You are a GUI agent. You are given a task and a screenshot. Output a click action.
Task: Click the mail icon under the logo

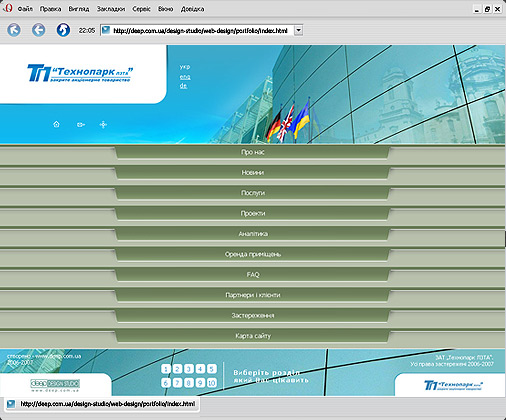[81, 125]
